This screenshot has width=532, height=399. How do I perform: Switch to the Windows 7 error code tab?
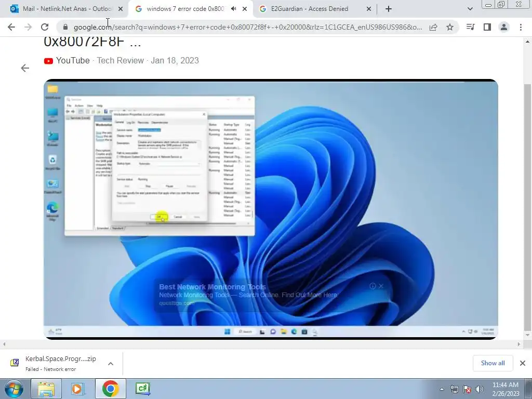(185, 9)
